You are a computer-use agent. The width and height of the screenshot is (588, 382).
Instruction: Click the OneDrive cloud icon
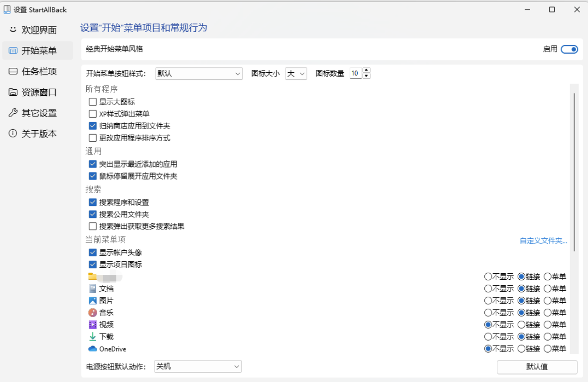[x=93, y=349]
